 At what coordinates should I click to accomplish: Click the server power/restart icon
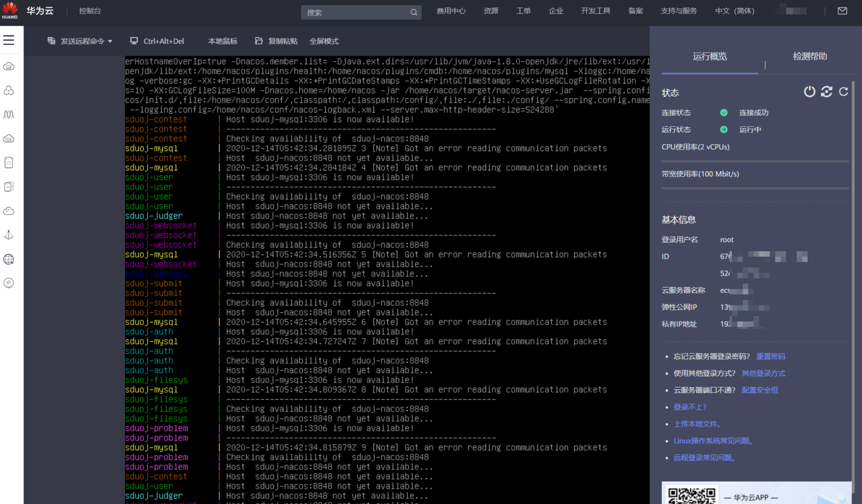coord(810,92)
